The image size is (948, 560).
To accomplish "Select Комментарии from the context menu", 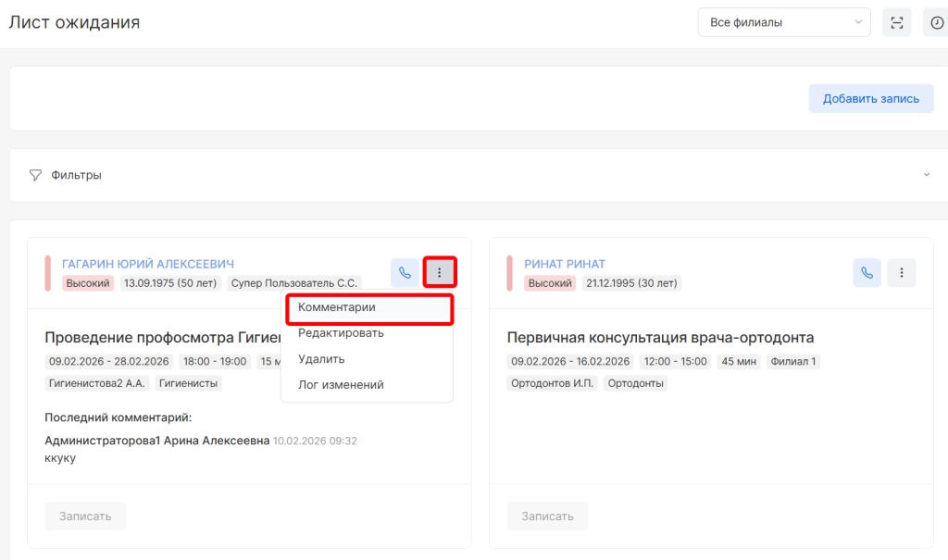I will [336, 307].
